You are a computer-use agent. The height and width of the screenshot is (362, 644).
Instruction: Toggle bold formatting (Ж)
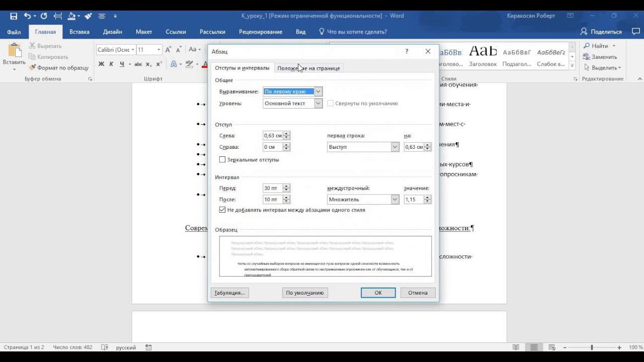point(101,64)
